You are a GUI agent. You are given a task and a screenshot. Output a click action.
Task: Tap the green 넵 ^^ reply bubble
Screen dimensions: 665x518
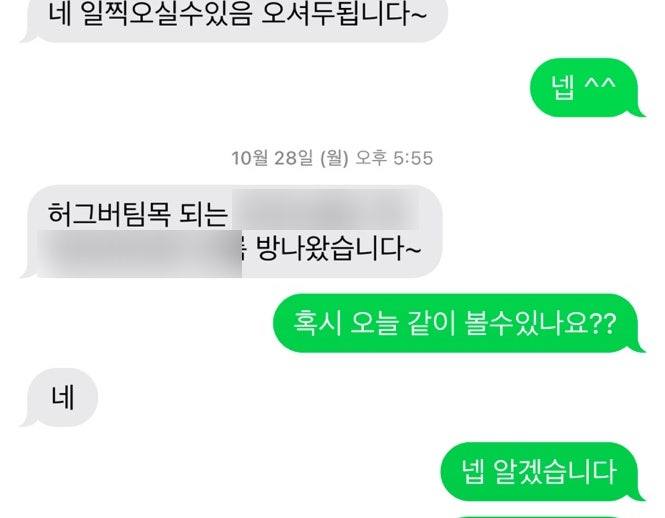(587, 87)
